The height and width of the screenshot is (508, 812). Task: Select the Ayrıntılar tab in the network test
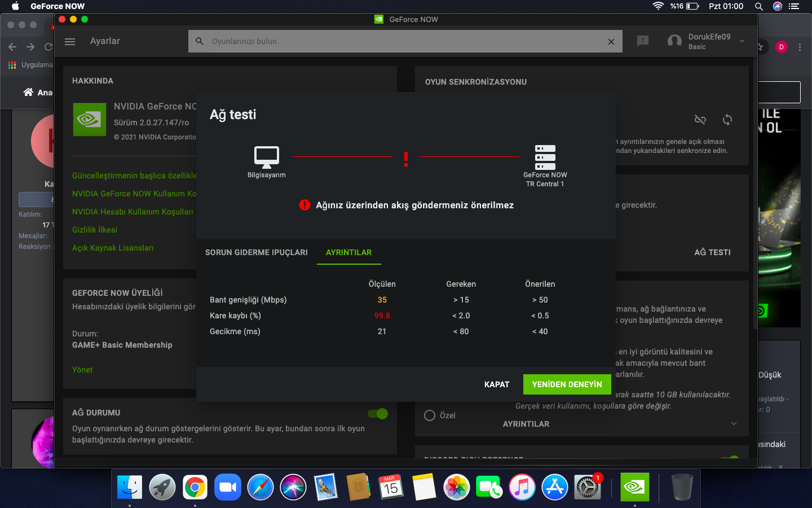pyautogui.click(x=349, y=252)
